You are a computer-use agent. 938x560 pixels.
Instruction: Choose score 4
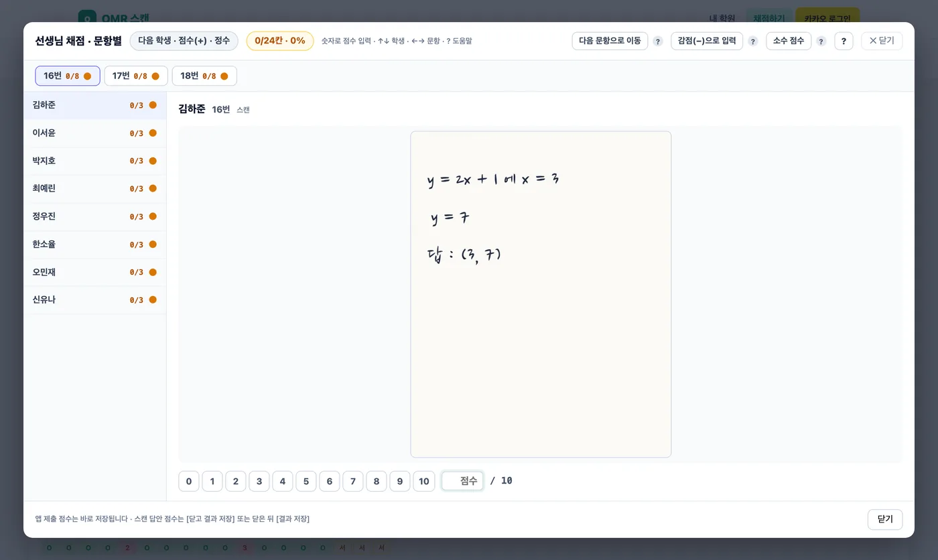pyautogui.click(x=283, y=481)
